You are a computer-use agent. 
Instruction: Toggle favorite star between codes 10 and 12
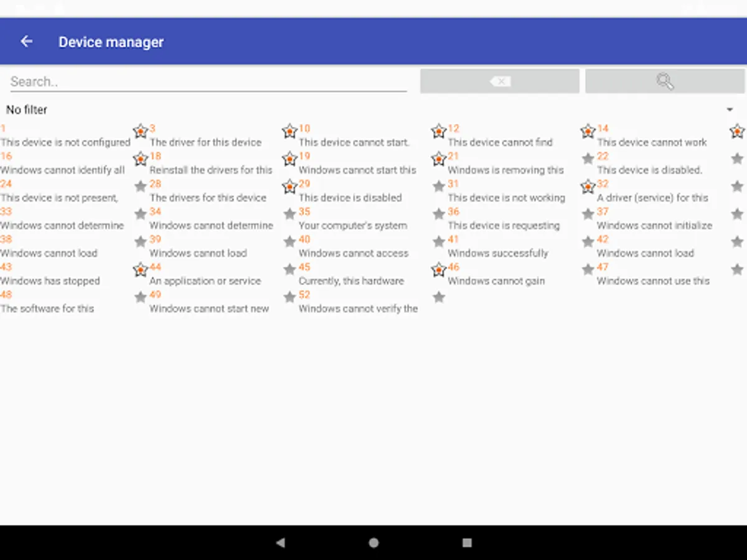439,131
